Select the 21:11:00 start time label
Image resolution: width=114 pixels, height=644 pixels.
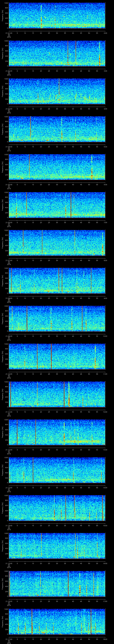coord(9,412)
